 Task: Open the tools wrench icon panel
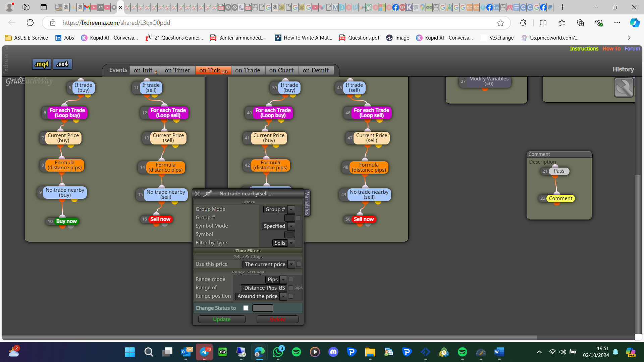(624, 87)
